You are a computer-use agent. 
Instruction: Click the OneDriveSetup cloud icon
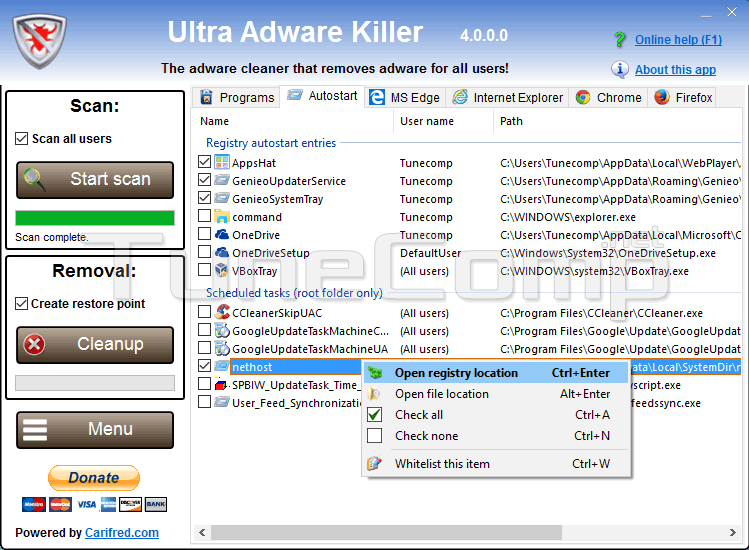(x=222, y=252)
